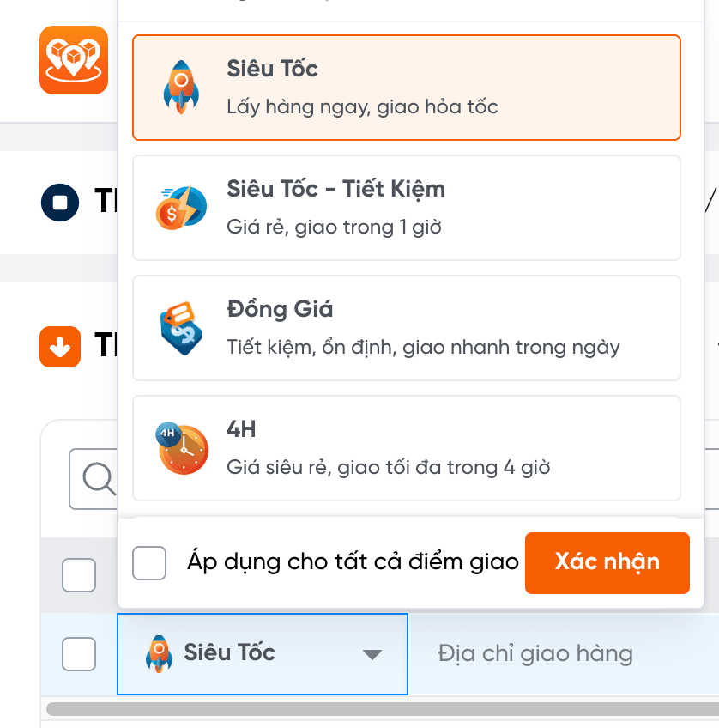Viewport: 719px width, 728px height.
Task: Click the small rocket icon in dropdown field
Action: pyautogui.click(x=159, y=653)
